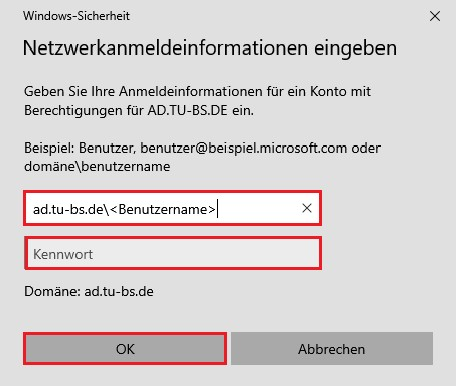This screenshot has height=386, width=456.
Task: Click the Beispiel: label
Action: [49, 148]
